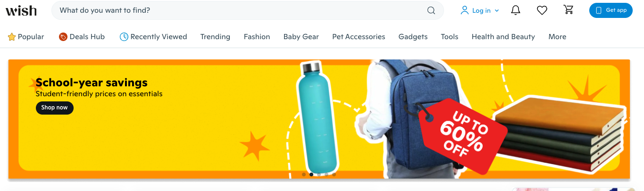Select the third banner carousel dot
Image resolution: width=644 pixels, height=191 pixels.
[319, 174]
